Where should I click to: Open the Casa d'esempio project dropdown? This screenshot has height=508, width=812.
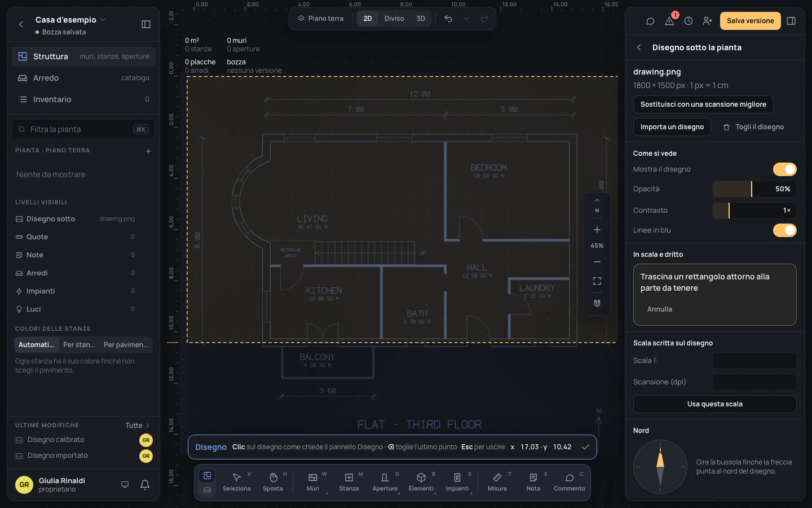70,20
